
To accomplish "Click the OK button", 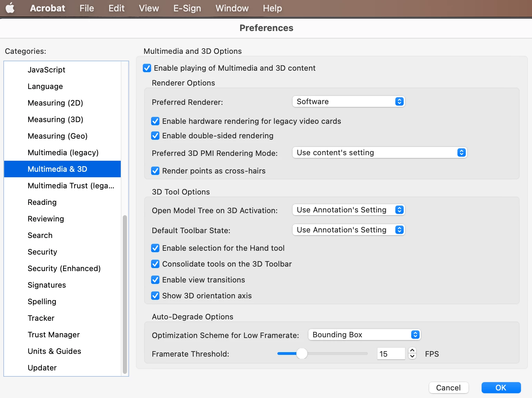I will (x=501, y=388).
